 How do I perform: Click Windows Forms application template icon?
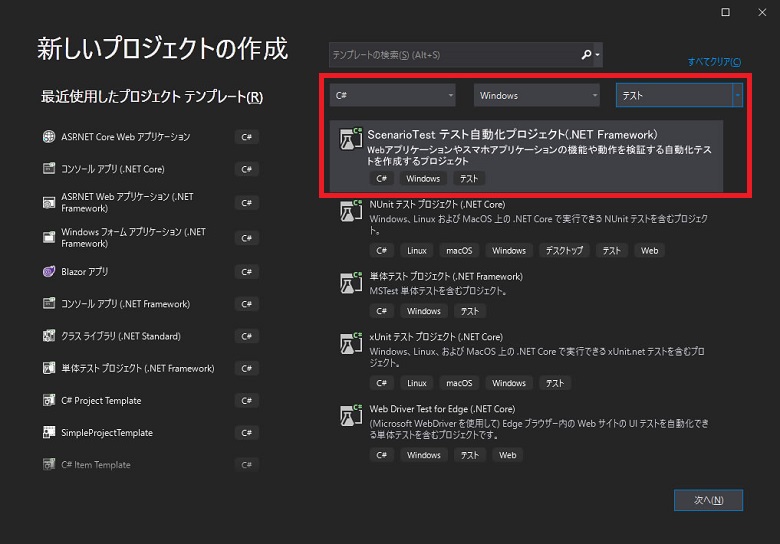pos(49,237)
